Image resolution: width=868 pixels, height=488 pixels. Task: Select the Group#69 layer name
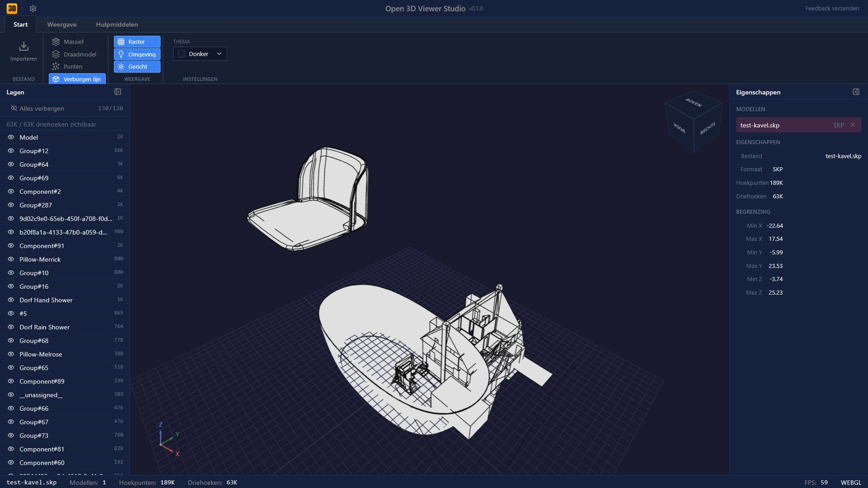pos(34,178)
